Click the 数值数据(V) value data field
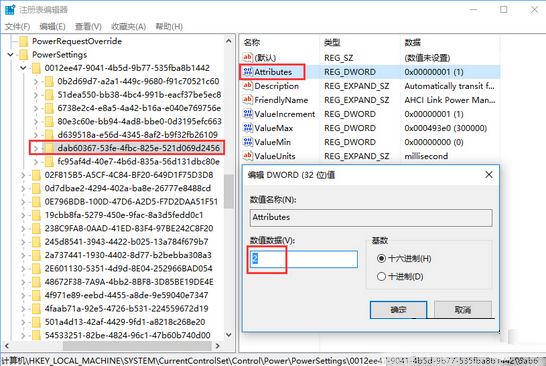This screenshot has height=366, width=546. [304, 259]
